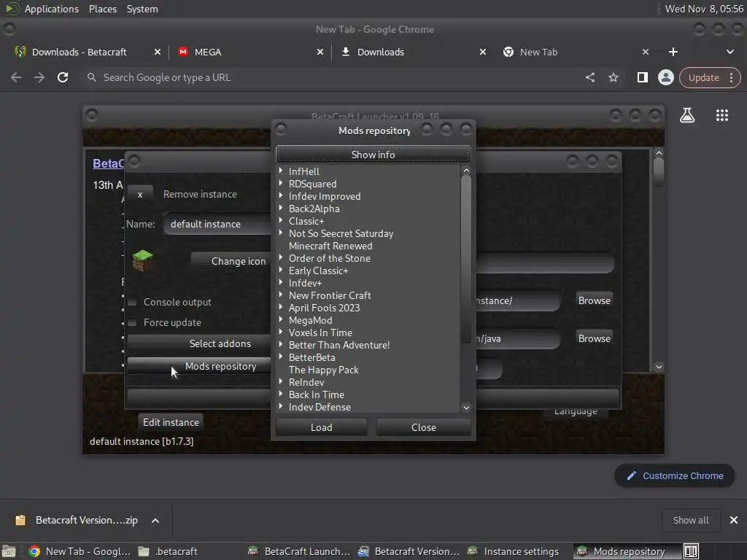Click the launcher changelog scroll down arrow

pyautogui.click(x=659, y=367)
